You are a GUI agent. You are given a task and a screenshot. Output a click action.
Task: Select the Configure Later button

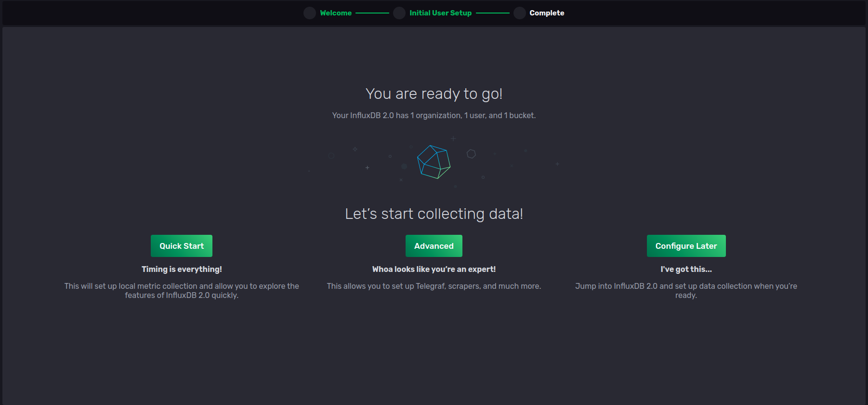coord(686,246)
